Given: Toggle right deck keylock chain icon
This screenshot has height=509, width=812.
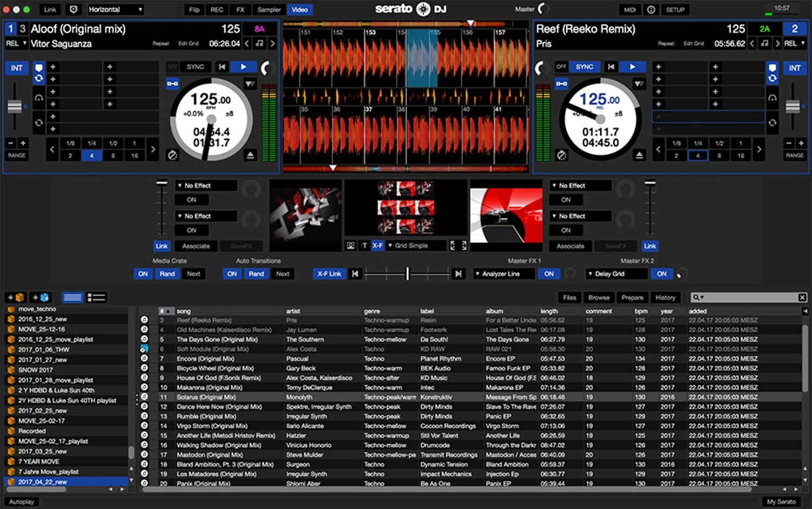Looking at the screenshot, I should 562,83.
